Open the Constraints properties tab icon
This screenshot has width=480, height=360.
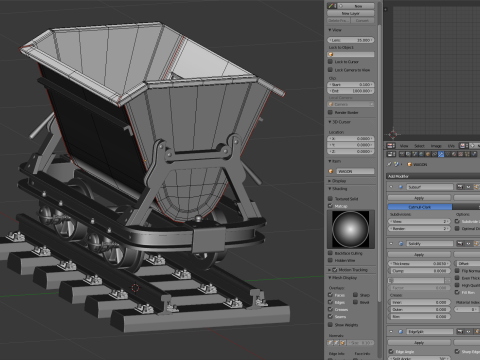(x=434, y=154)
